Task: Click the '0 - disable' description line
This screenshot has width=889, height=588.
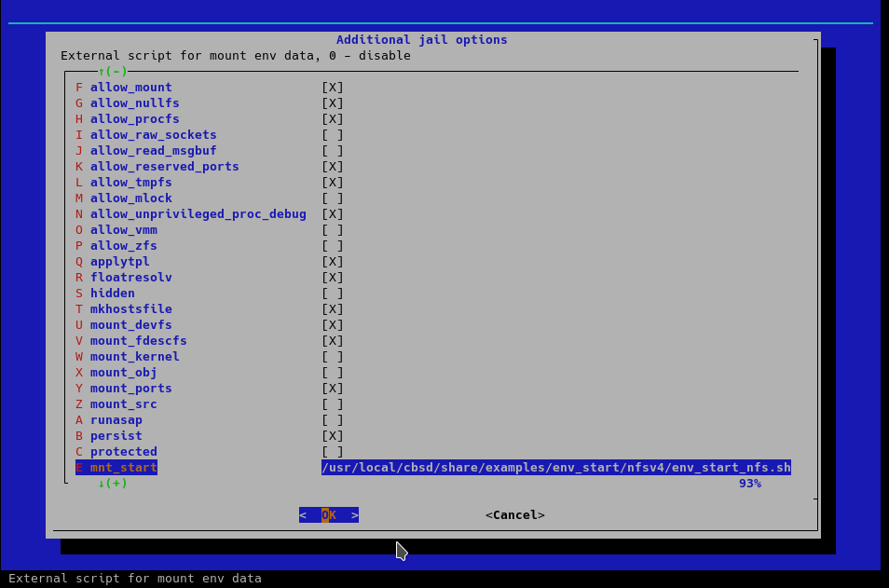Action: click(x=235, y=56)
